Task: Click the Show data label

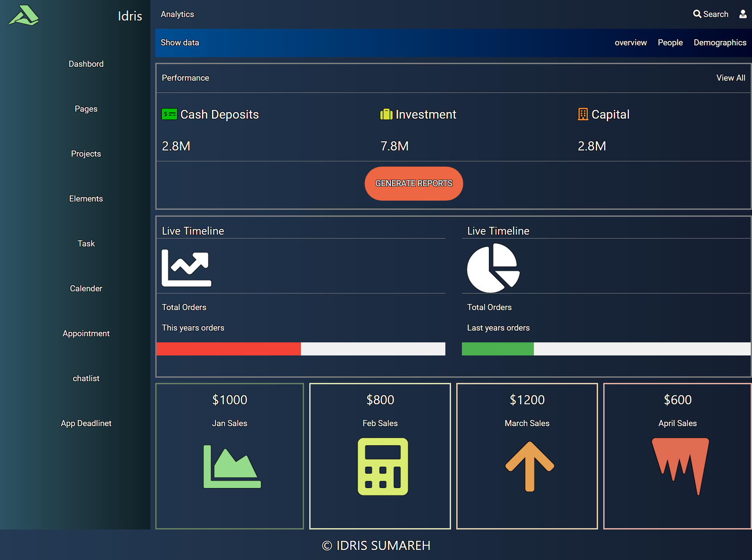Action: coord(180,42)
